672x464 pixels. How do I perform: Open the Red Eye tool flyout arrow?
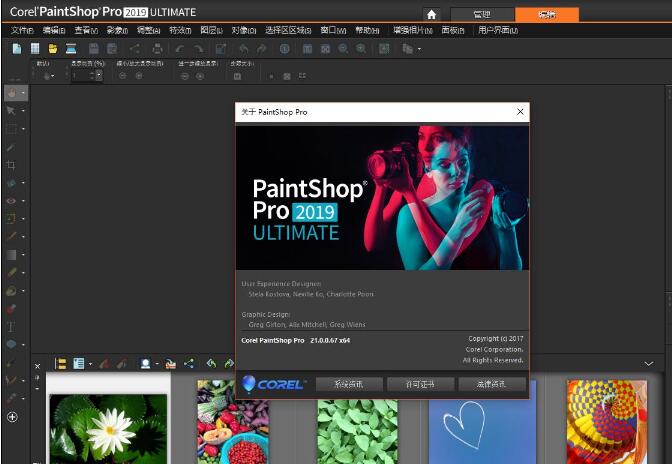[23, 201]
